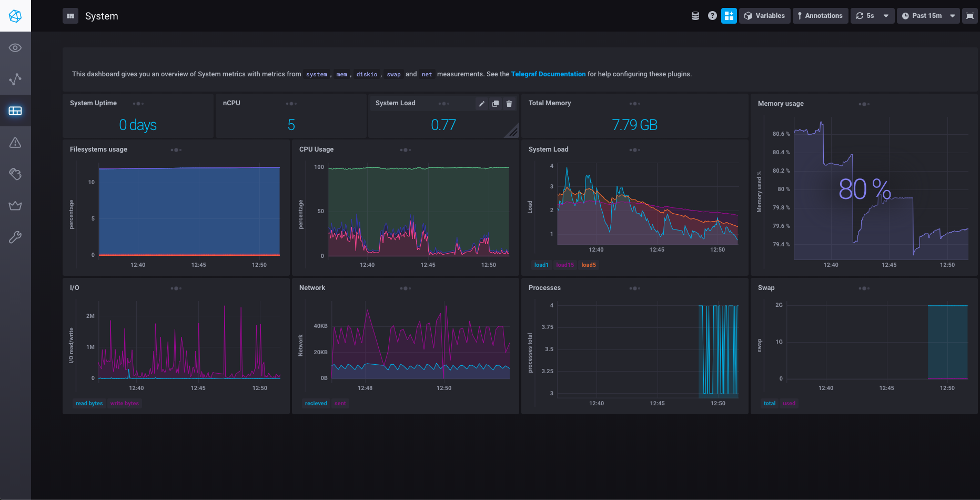Open the Data Explorer graph icon in the sidebar

pos(15,79)
